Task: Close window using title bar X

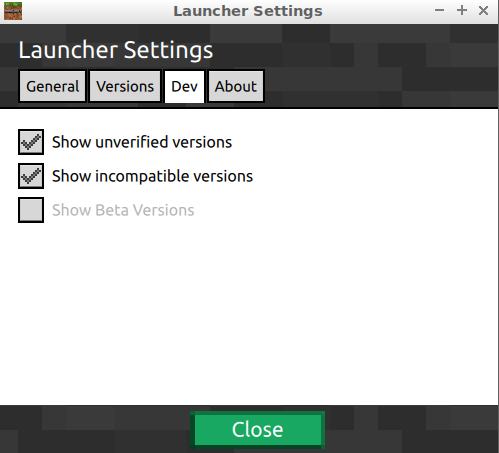Action: [483, 11]
